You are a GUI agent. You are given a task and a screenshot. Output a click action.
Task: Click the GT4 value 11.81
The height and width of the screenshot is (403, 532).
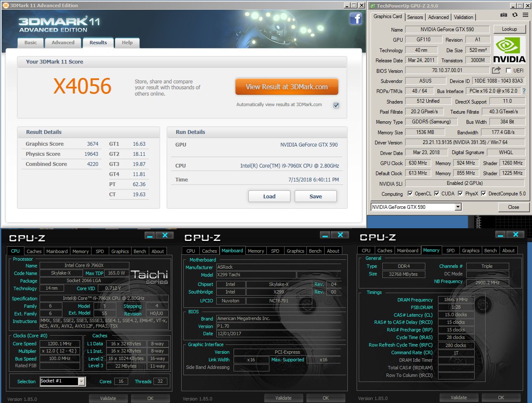[139, 174]
